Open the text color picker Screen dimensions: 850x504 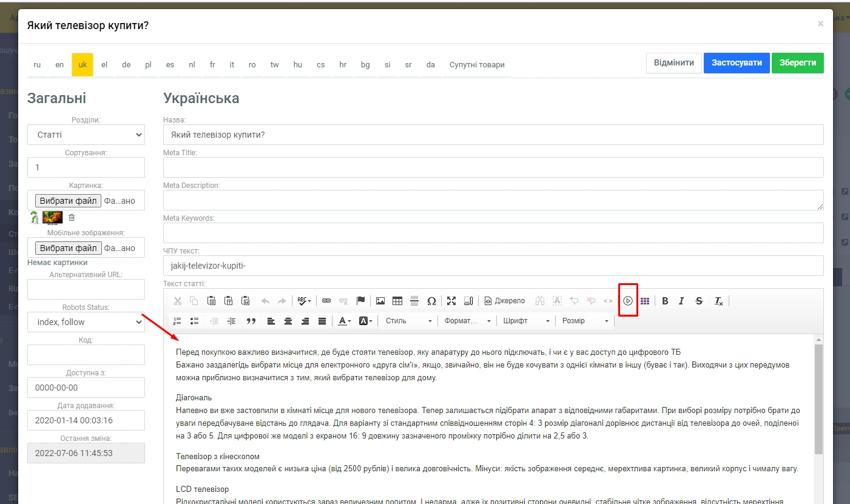(x=345, y=321)
